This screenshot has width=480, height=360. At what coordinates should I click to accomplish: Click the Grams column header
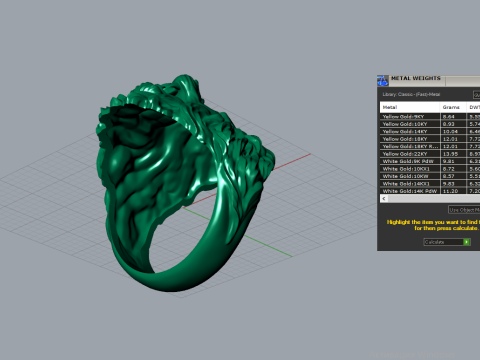(x=453, y=107)
